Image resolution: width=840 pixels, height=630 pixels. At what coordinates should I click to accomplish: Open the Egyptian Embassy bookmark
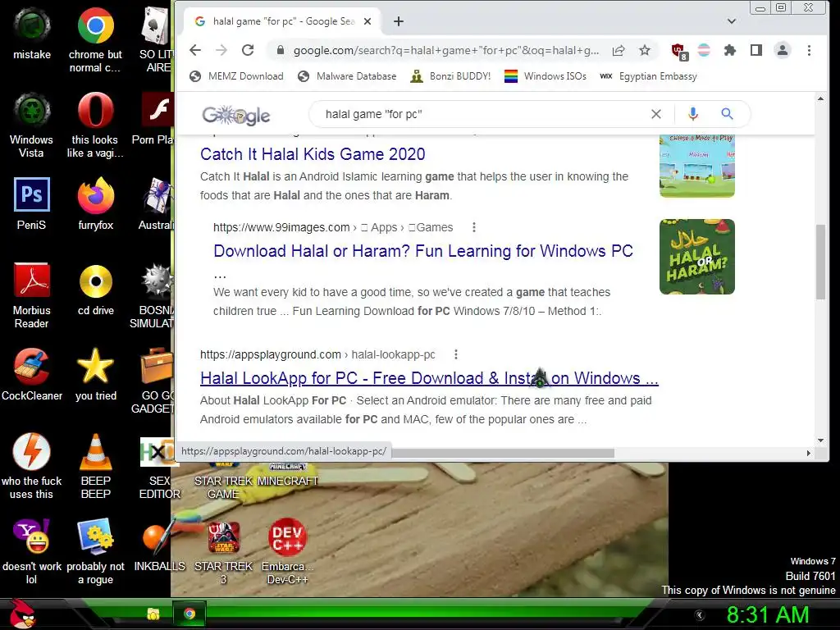(648, 76)
